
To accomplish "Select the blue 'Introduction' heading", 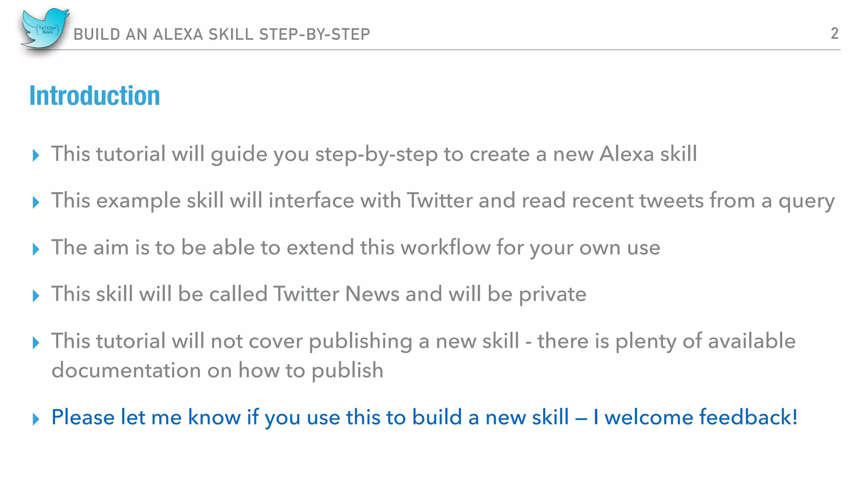I will [x=95, y=96].
